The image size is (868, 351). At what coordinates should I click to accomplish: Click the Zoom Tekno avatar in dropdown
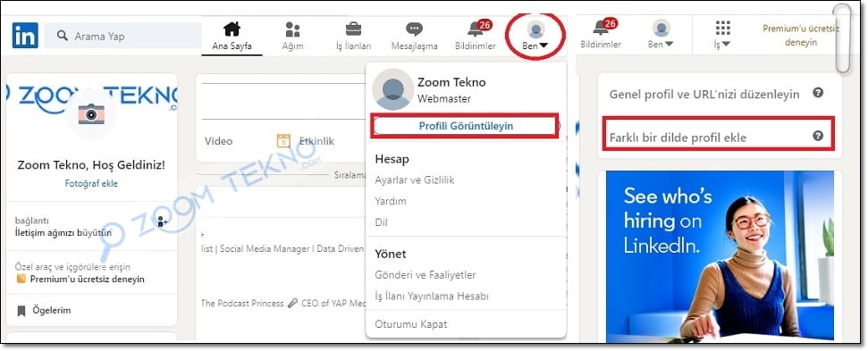coord(392,89)
